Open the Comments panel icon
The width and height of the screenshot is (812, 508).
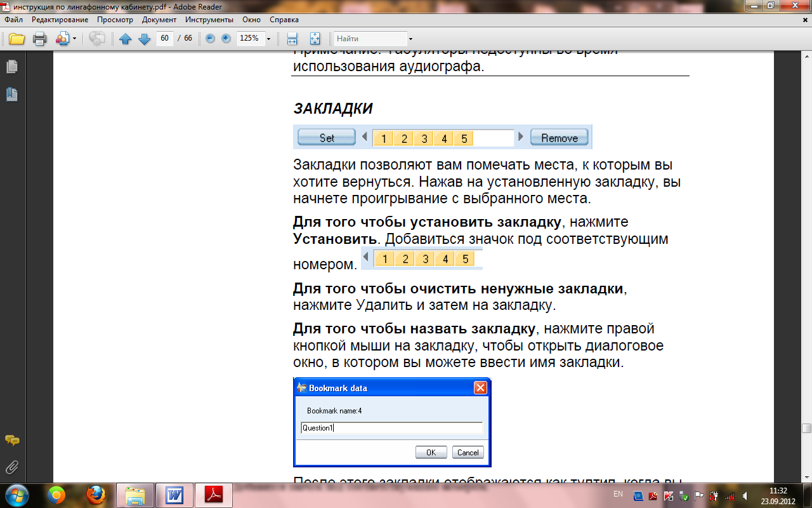(11, 440)
